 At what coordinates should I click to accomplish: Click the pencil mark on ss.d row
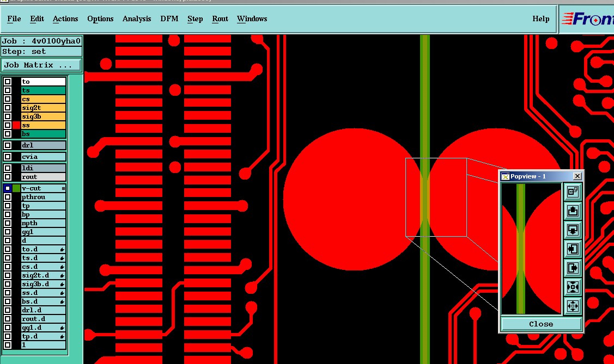pos(62,293)
